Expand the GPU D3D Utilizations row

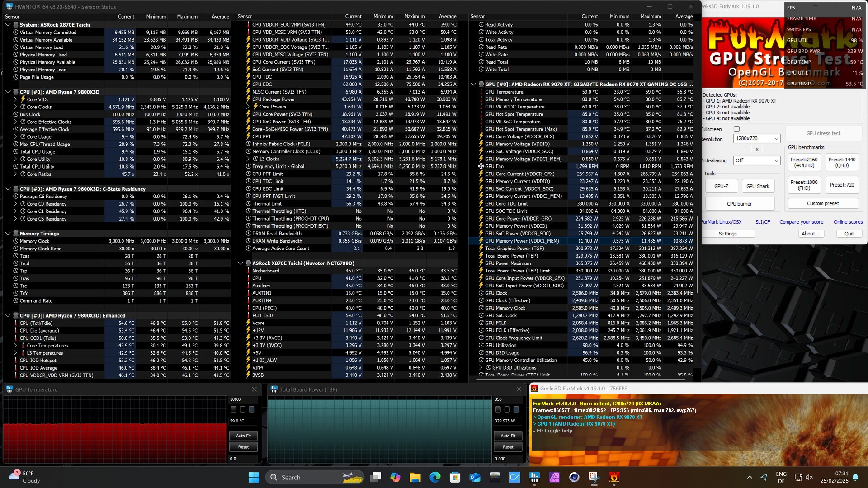point(481,368)
